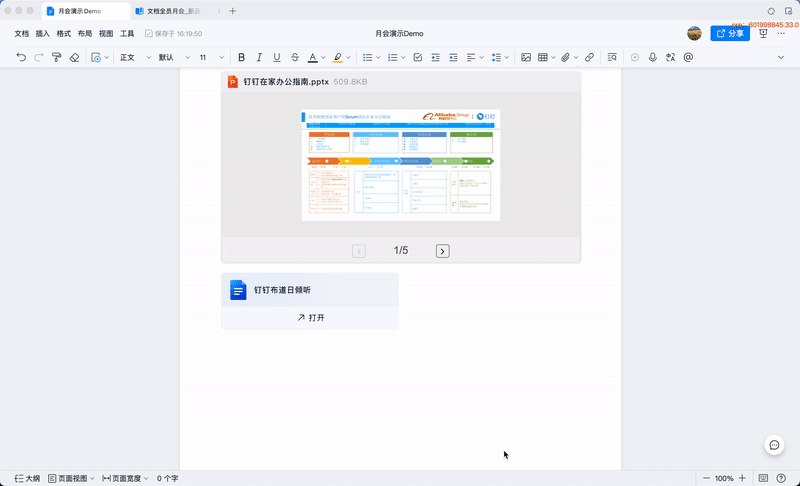Click the line spacing icon

click(496, 57)
